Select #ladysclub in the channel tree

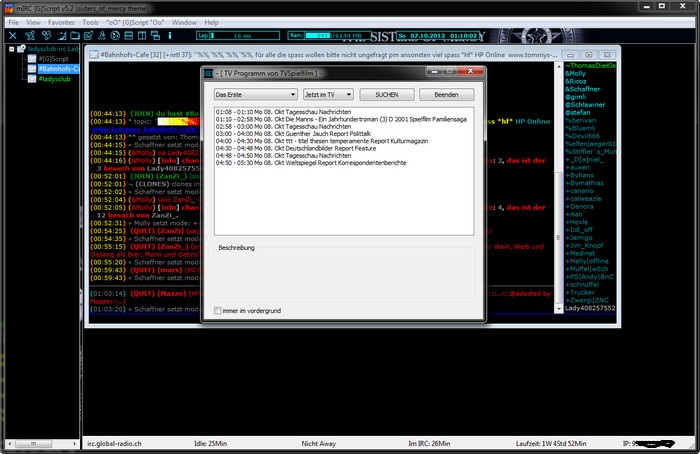pos(55,78)
